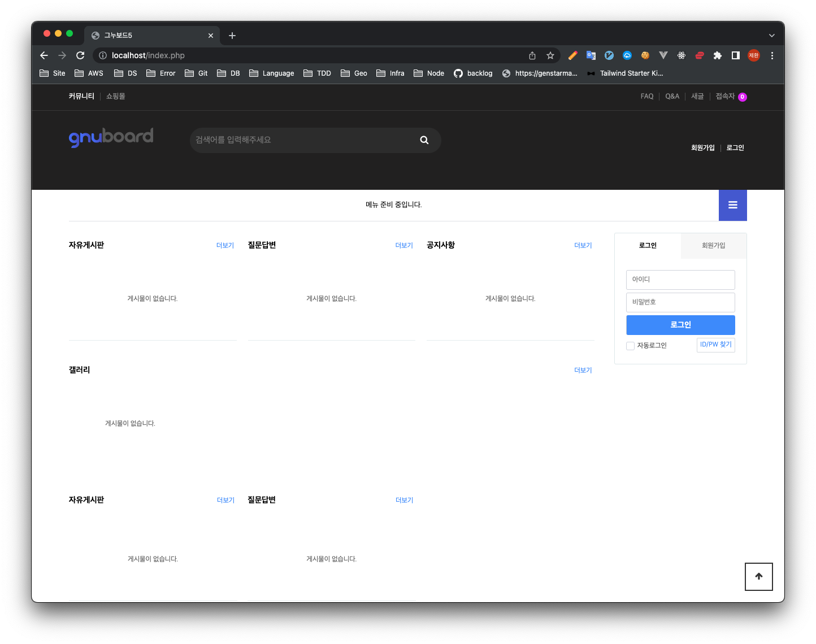
Task: Open the Error bookmarks folder
Action: 161,73
